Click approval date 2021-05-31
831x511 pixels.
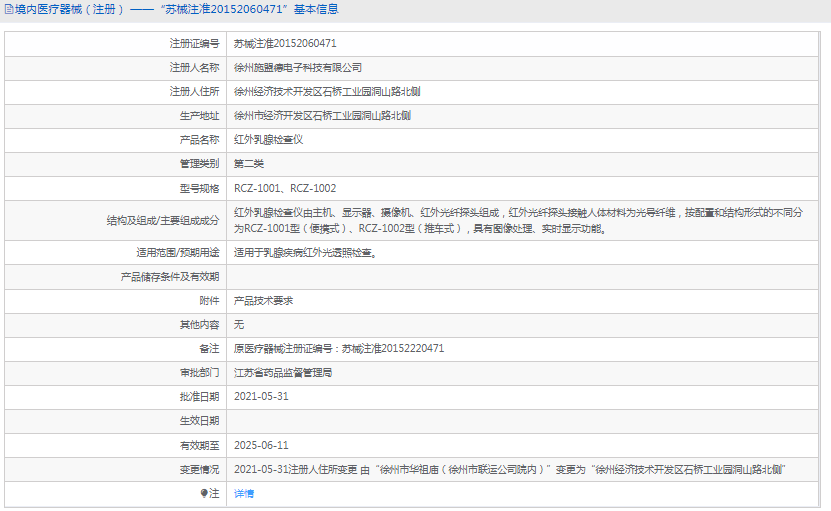(x=261, y=397)
